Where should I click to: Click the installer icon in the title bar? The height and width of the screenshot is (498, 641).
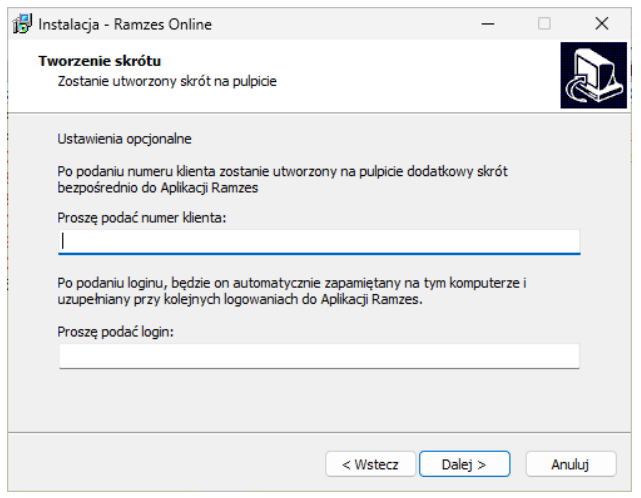[x=22, y=24]
